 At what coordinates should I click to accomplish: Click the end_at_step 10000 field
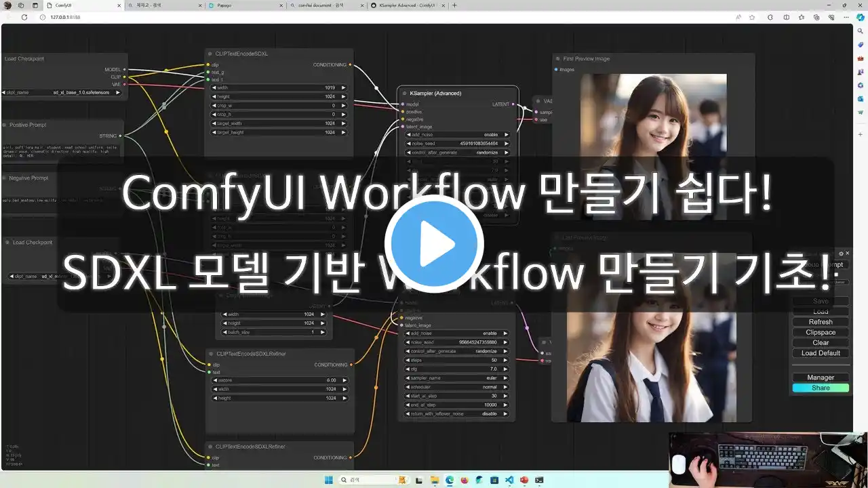[x=457, y=405]
